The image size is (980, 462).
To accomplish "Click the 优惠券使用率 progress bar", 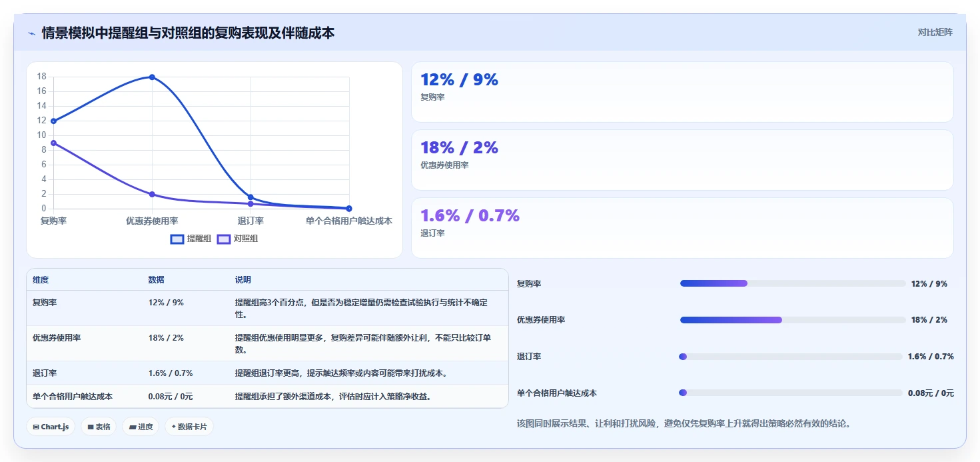I will 793,320.
